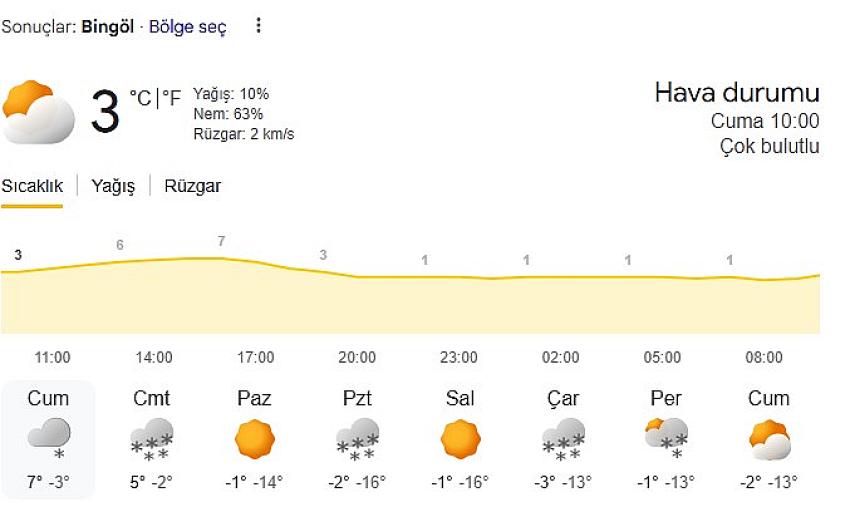Image resolution: width=850 pixels, height=507 pixels.
Task: Select Saturday's snow forecast icon
Action: [x=152, y=440]
